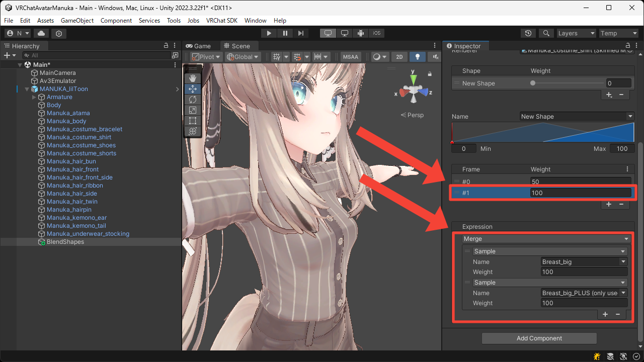Switch build target to Android icon
This screenshot has height=362, width=644.
coord(361,33)
